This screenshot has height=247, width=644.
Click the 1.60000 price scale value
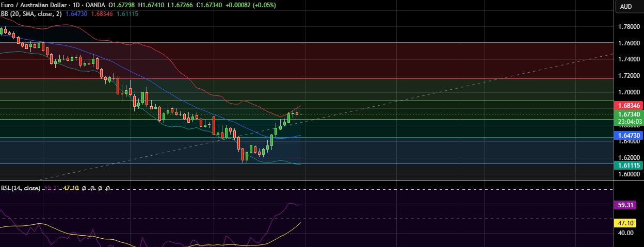630,174
